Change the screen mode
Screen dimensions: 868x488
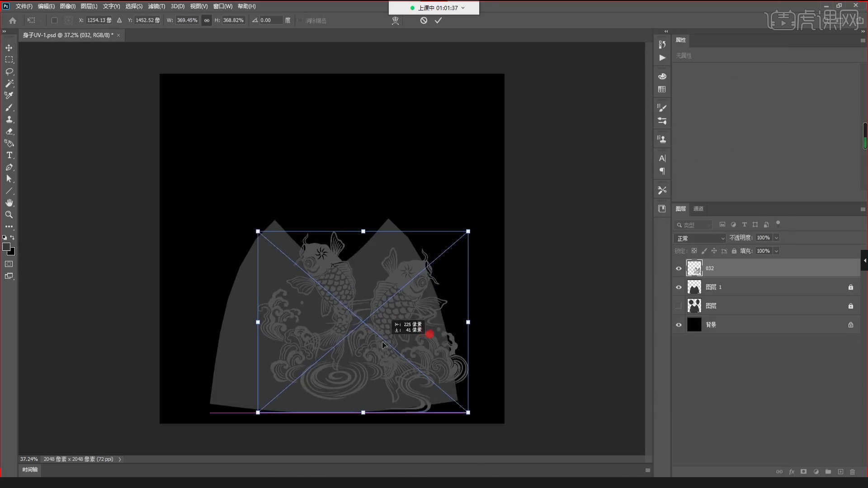pyautogui.click(x=9, y=276)
